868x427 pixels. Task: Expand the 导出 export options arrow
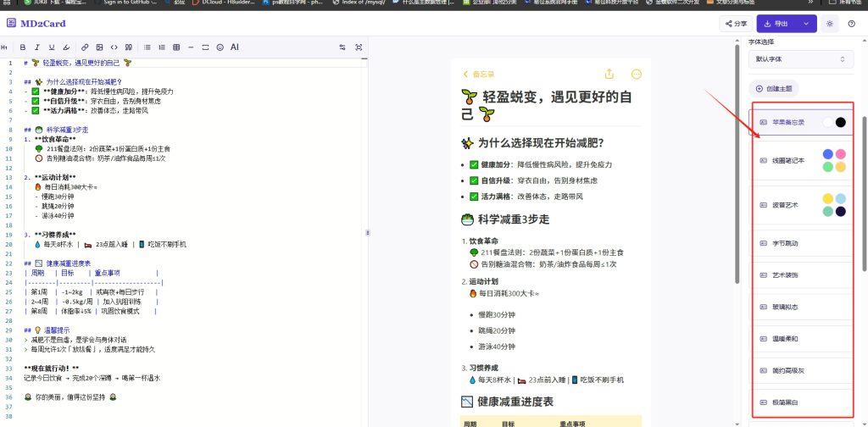coord(806,24)
